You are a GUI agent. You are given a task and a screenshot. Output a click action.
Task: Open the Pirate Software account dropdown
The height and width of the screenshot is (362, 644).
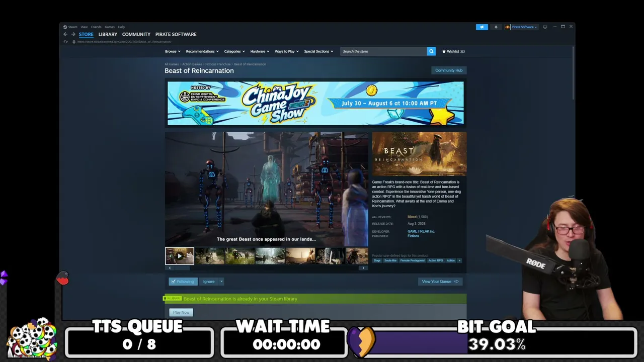[x=521, y=27]
